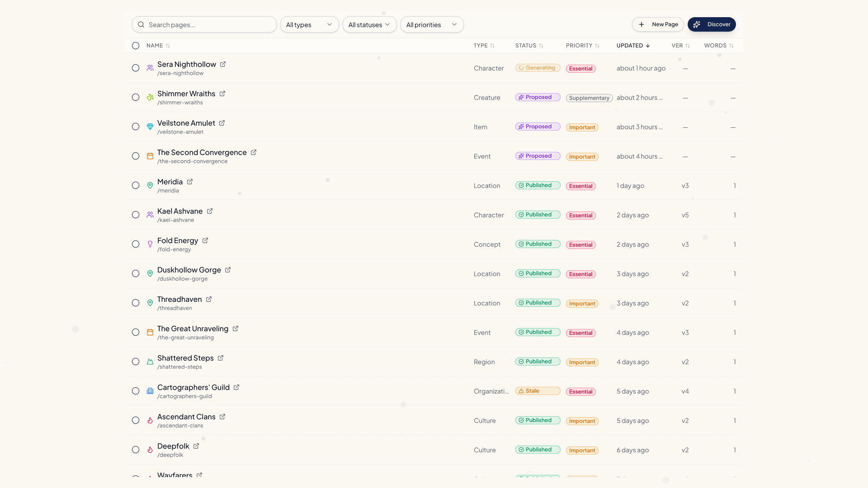Image resolution: width=868 pixels, height=488 pixels.
Task: Open Duskhollow Gorge via its external link icon
Action: (x=227, y=269)
